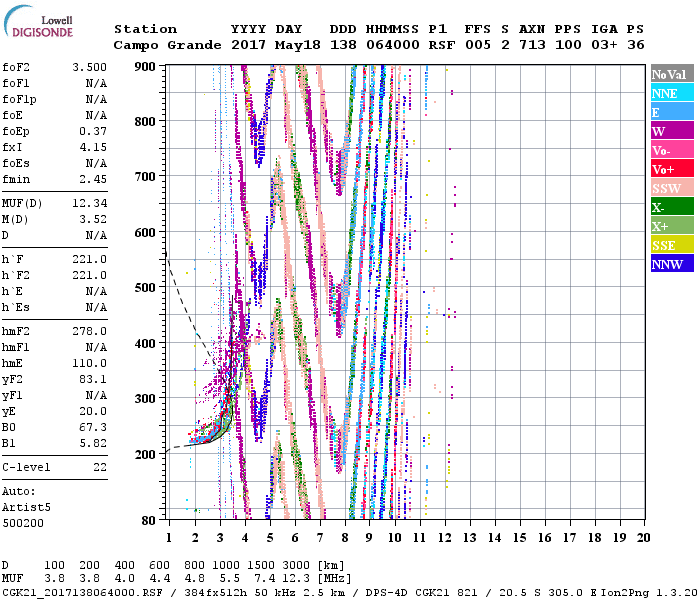
Task: Click the foF1 N/A value
Action: (x=96, y=83)
